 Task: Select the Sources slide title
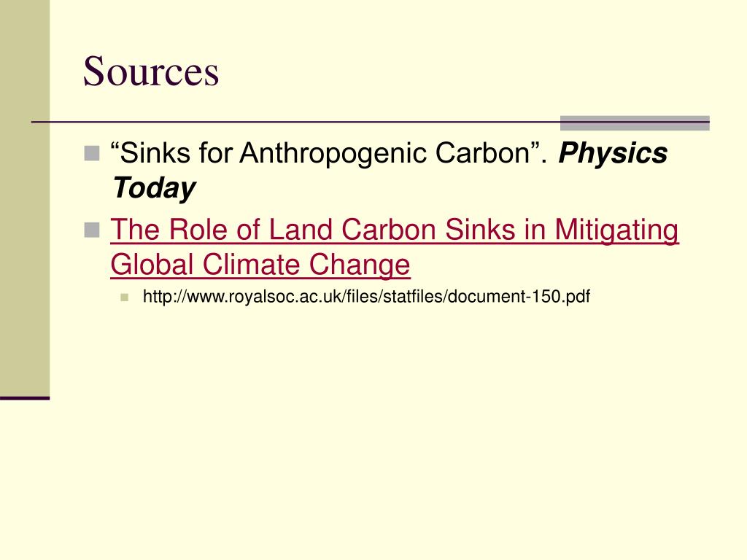point(151,71)
